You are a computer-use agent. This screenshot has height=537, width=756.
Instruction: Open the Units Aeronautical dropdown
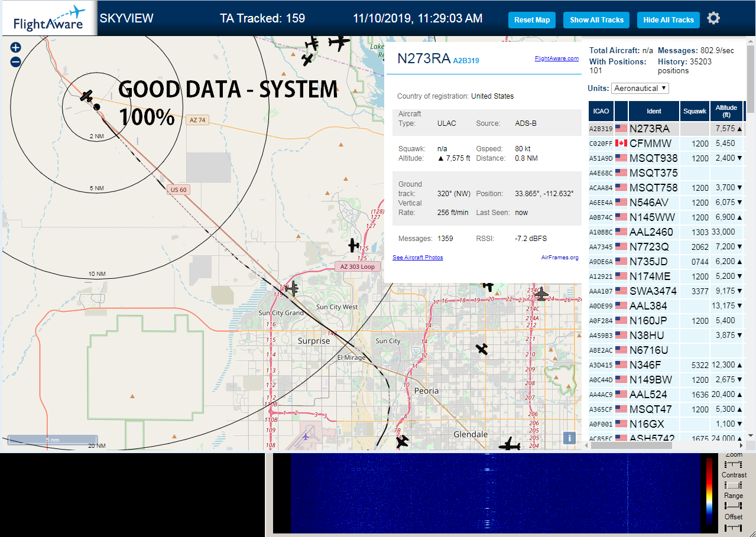point(640,88)
